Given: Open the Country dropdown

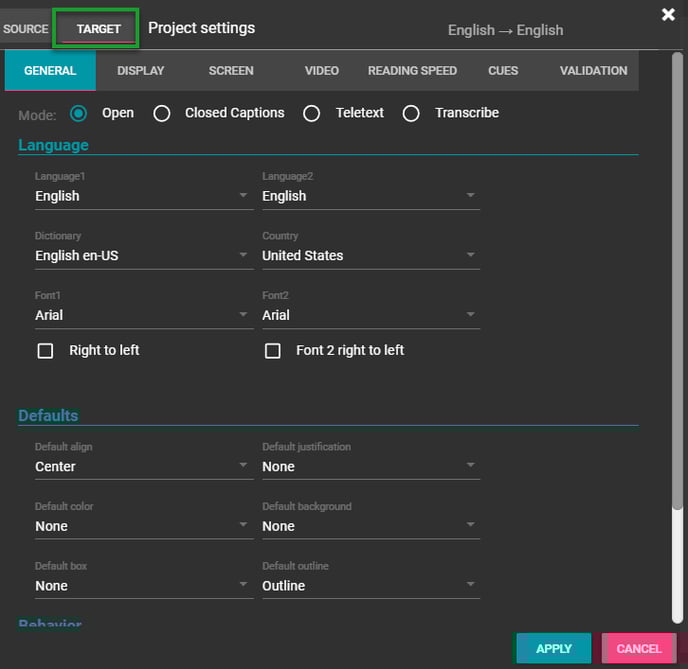Looking at the screenshot, I should [x=370, y=256].
